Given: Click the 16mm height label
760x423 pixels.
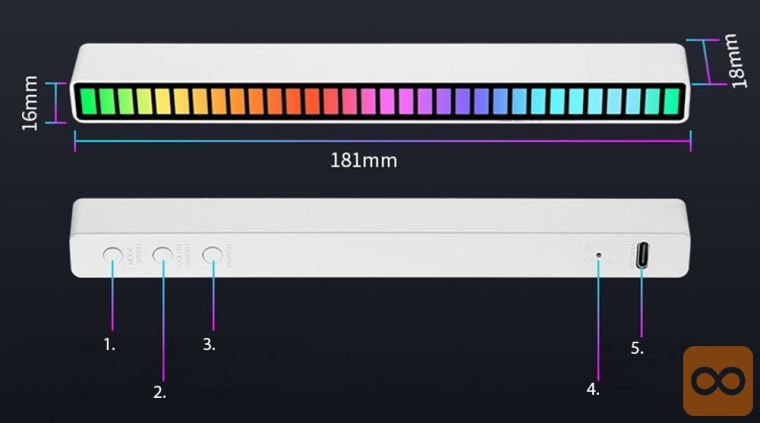Looking at the screenshot, I should (30, 102).
